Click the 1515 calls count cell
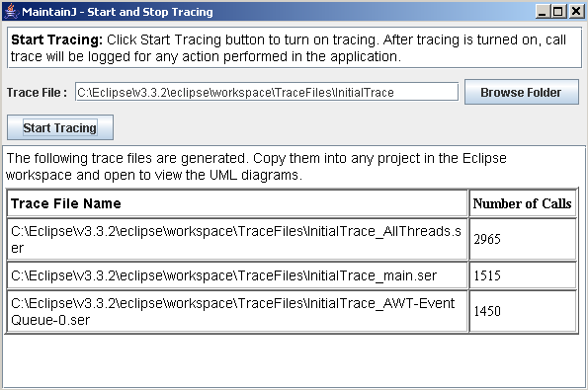This screenshot has height=390, width=588. coord(523,275)
